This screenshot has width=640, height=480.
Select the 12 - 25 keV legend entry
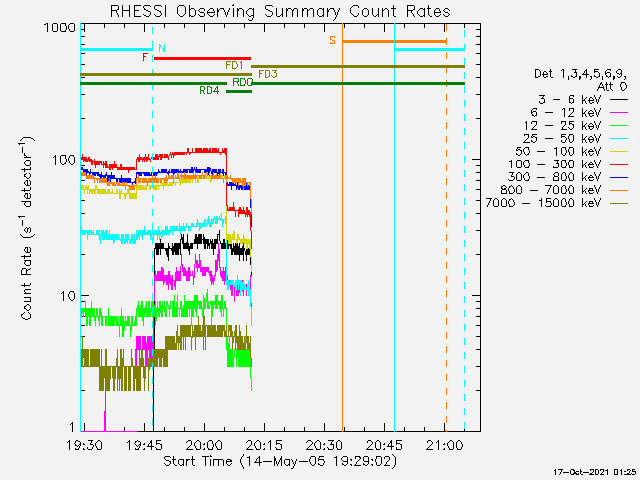(576, 125)
